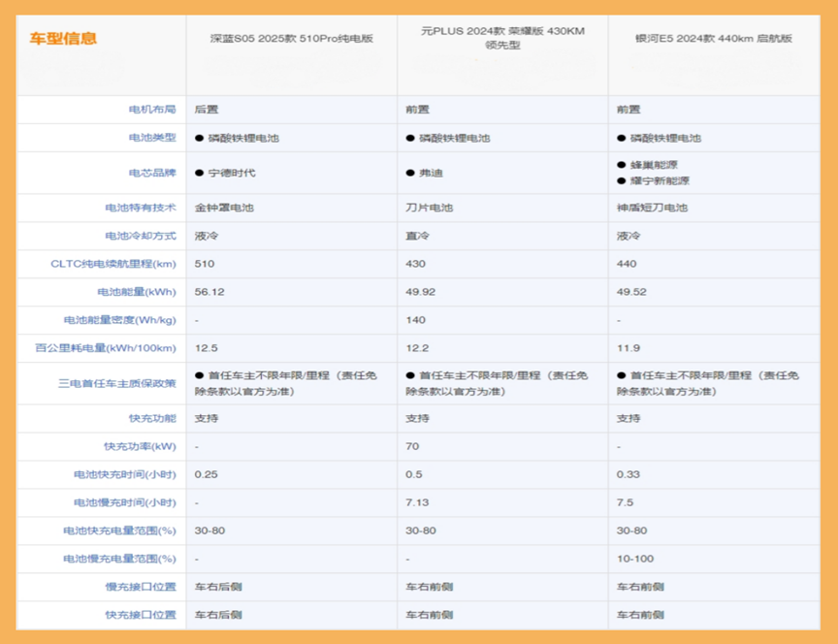Click the 电池类型 row label

152,138
